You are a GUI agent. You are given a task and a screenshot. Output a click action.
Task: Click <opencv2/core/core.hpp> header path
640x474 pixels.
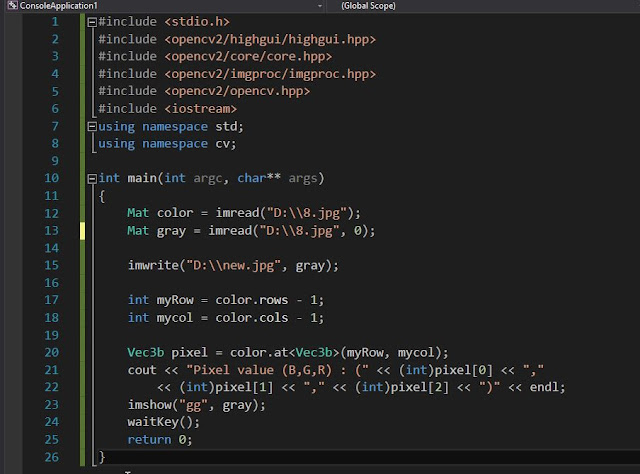point(248,56)
